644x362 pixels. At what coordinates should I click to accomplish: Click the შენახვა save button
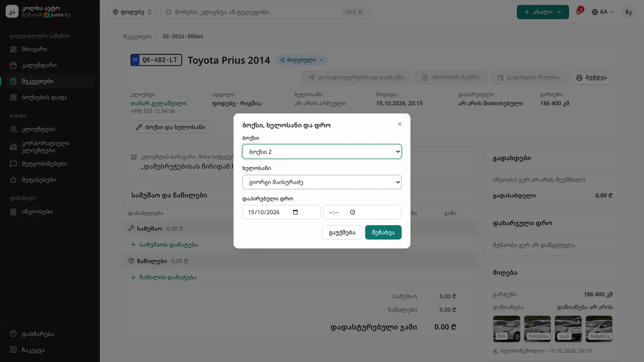pyautogui.click(x=383, y=232)
